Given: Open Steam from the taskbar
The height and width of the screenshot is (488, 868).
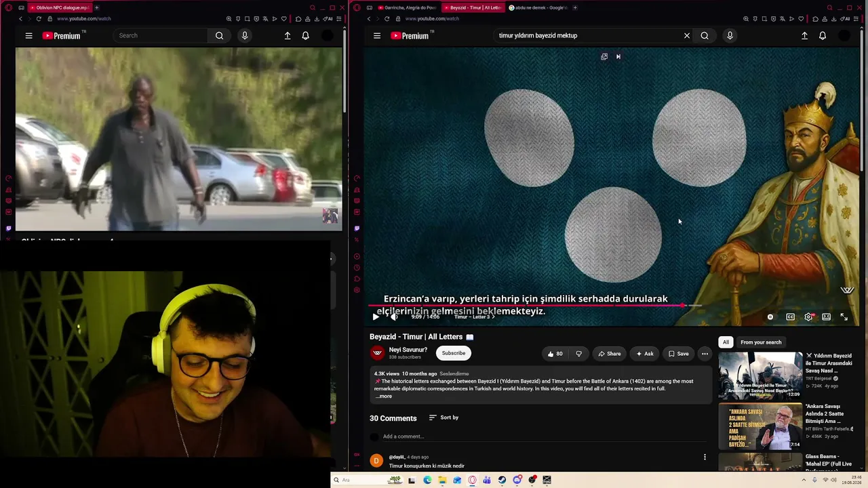Looking at the screenshot, I should click(x=502, y=480).
